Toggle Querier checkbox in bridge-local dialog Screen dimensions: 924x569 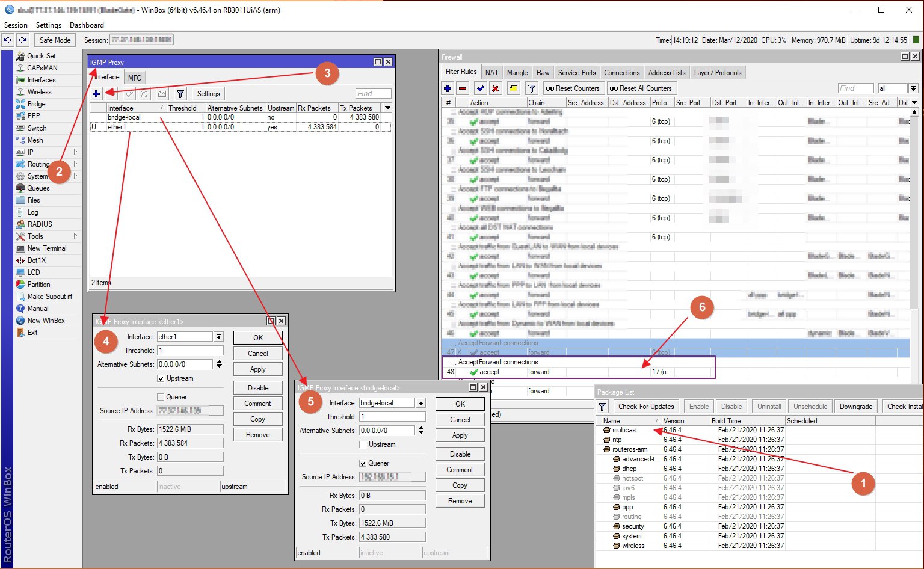[x=363, y=463]
